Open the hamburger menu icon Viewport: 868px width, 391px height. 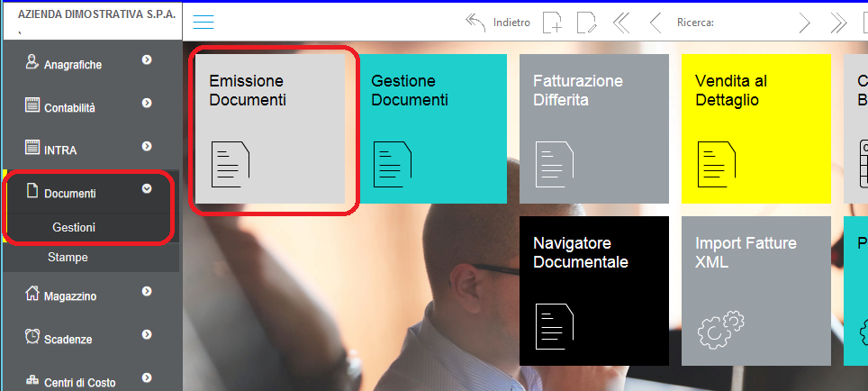click(x=203, y=23)
